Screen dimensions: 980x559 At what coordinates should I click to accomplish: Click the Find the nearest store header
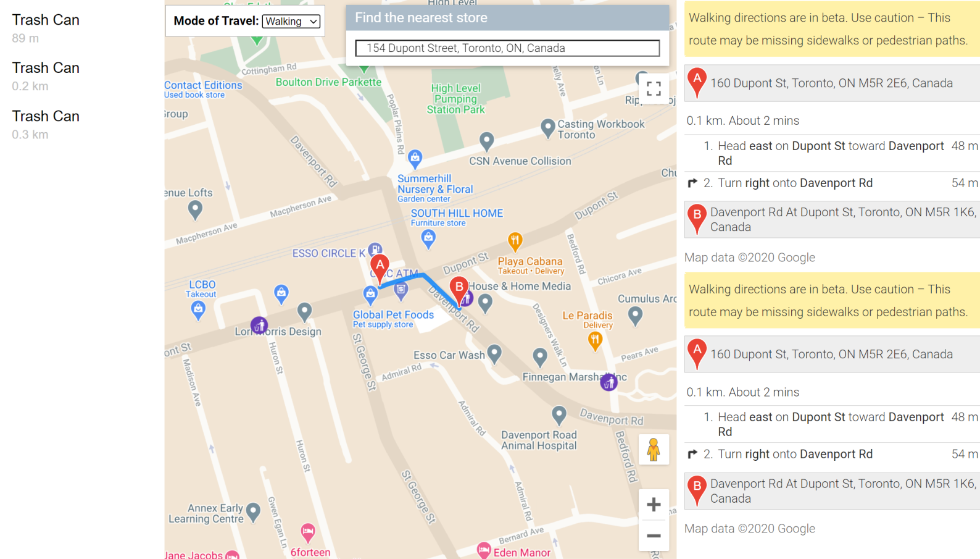(507, 18)
